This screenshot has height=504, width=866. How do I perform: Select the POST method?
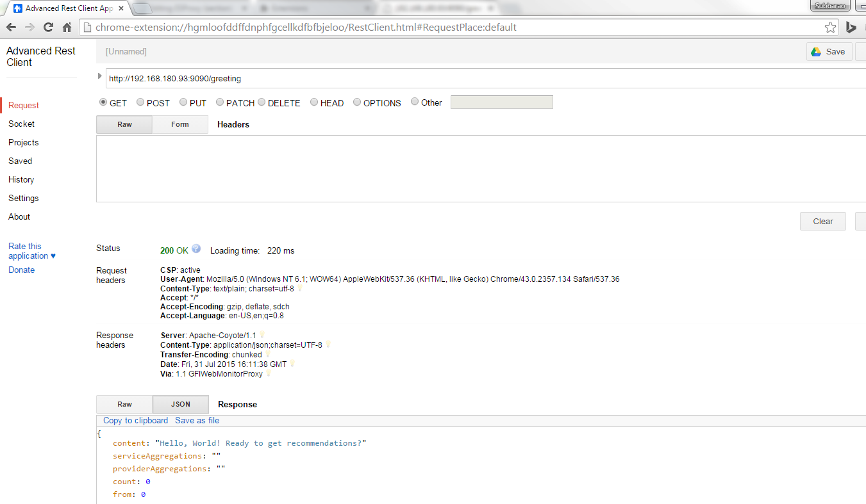[x=140, y=102]
